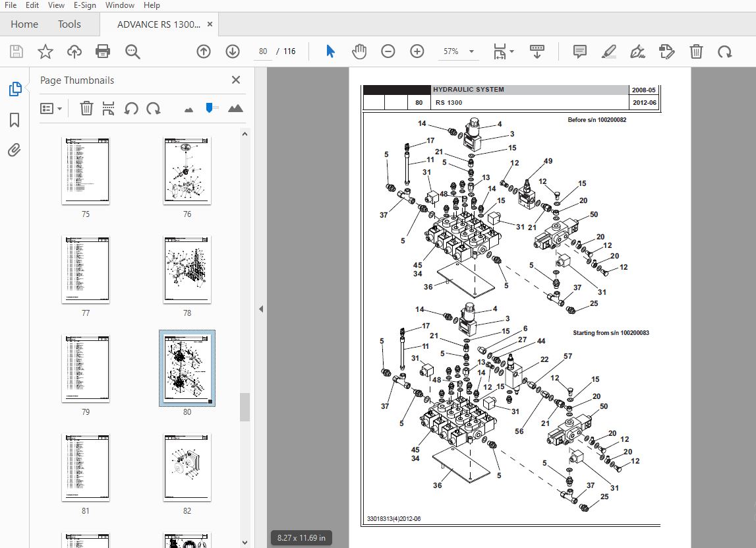Choose the selection arrow tool
756x548 pixels.
pyautogui.click(x=330, y=51)
